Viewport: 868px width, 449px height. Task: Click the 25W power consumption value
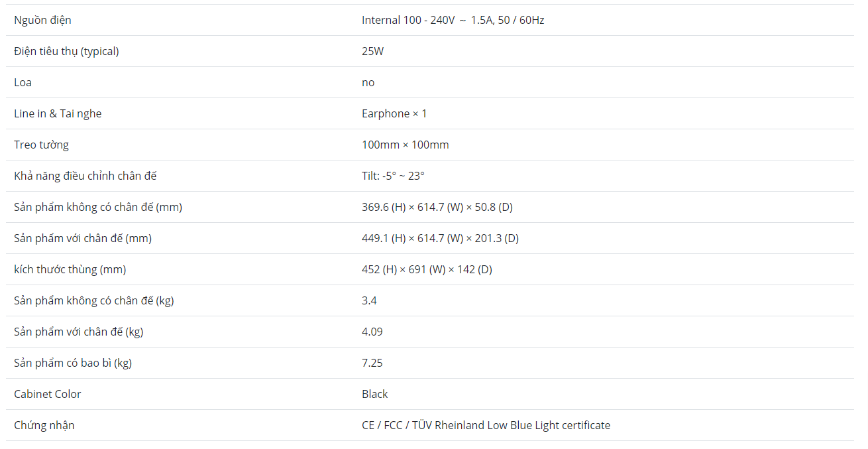[372, 51]
